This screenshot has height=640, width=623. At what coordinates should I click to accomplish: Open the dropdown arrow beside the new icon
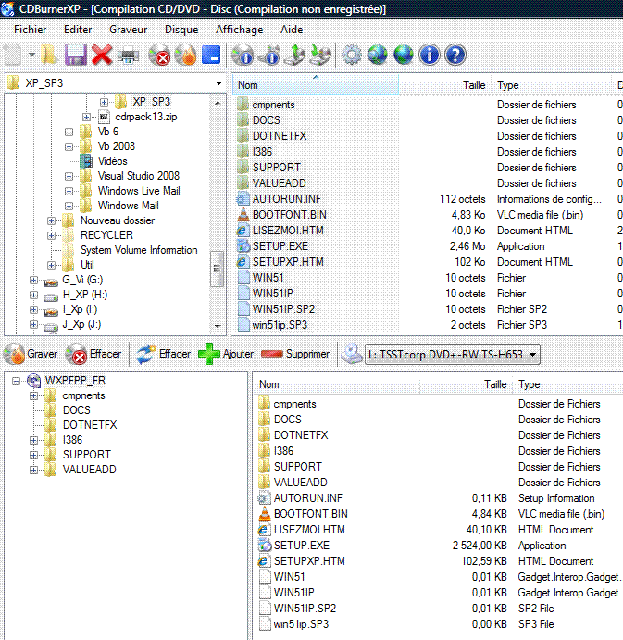point(32,55)
